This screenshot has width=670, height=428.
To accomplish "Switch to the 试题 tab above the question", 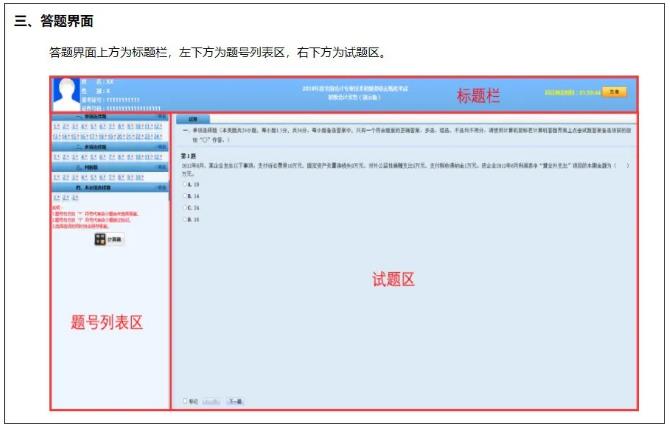I will pos(193,118).
